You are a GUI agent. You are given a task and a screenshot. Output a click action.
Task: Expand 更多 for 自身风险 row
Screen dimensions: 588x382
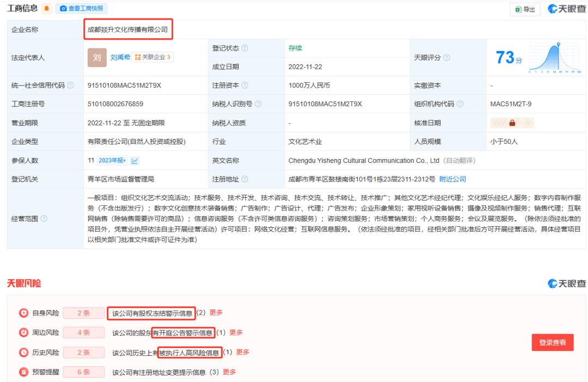[216, 312]
